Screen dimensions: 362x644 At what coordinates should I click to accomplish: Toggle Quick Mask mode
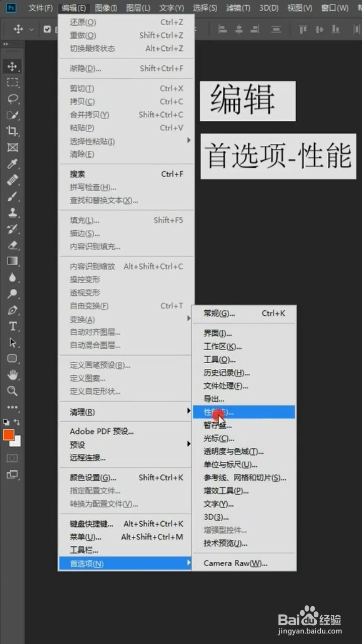(12, 458)
